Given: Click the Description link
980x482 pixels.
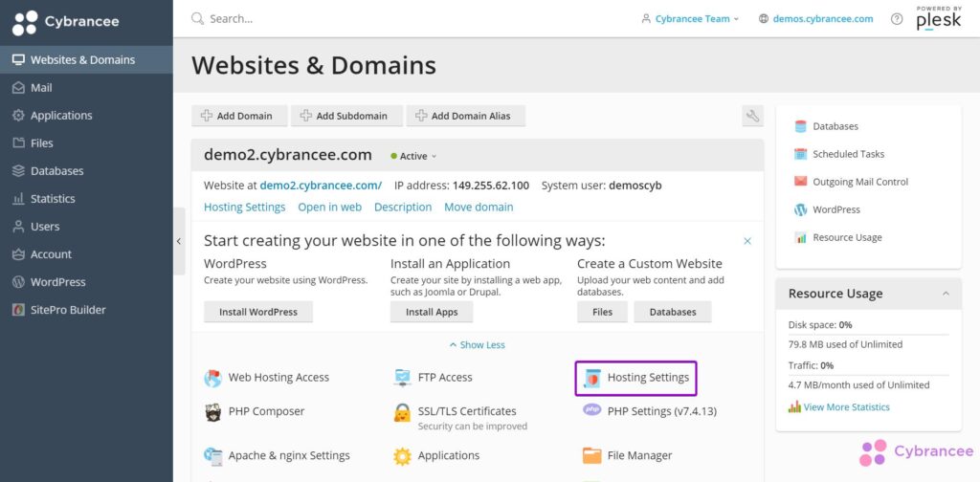Looking at the screenshot, I should [403, 207].
